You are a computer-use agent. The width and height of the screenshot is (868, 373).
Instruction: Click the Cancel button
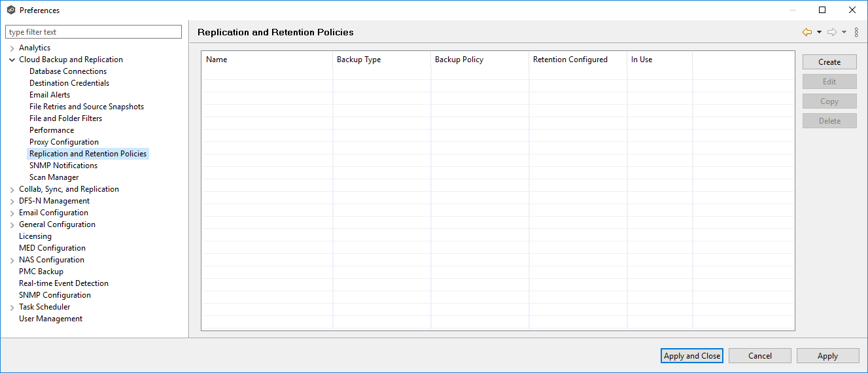(759, 356)
